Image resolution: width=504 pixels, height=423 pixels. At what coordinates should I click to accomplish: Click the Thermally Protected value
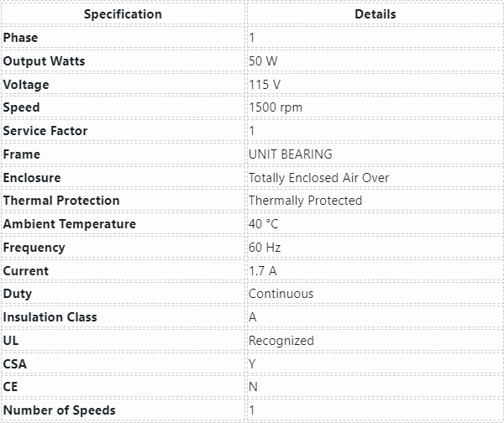[x=305, y=201]
